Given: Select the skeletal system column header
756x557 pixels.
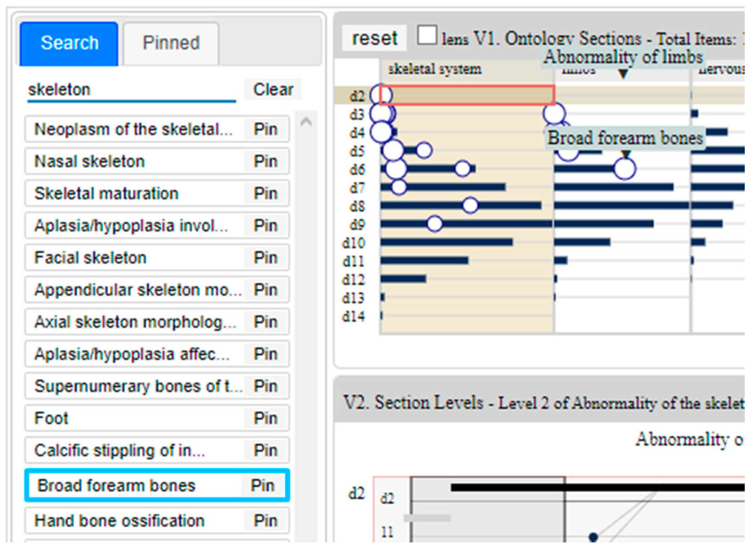Looking at the screenshot, I should tap(435, 69).
